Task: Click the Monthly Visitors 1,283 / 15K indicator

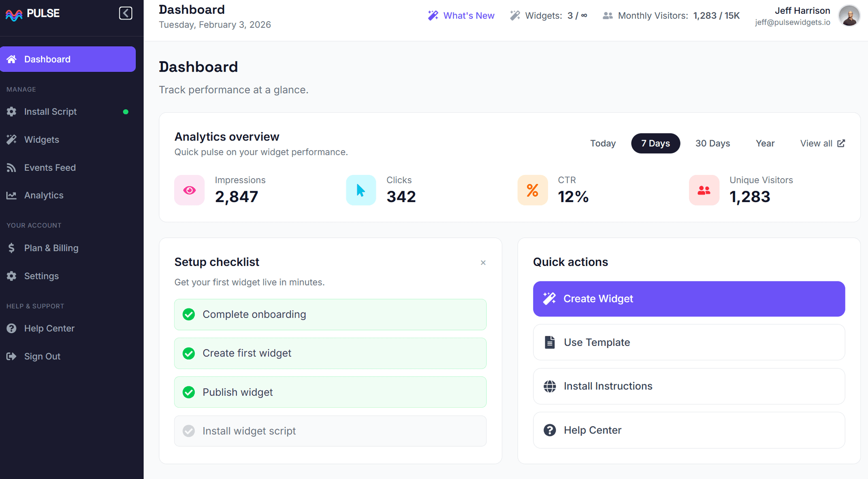Action: click(x=670, y=15)
